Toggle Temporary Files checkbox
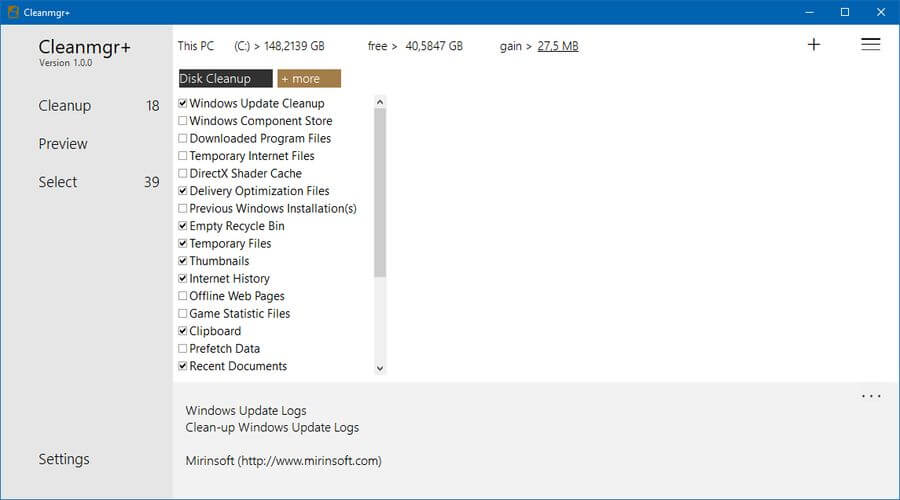The width and height of the screenshot is (900, 500). pos(183,243)
